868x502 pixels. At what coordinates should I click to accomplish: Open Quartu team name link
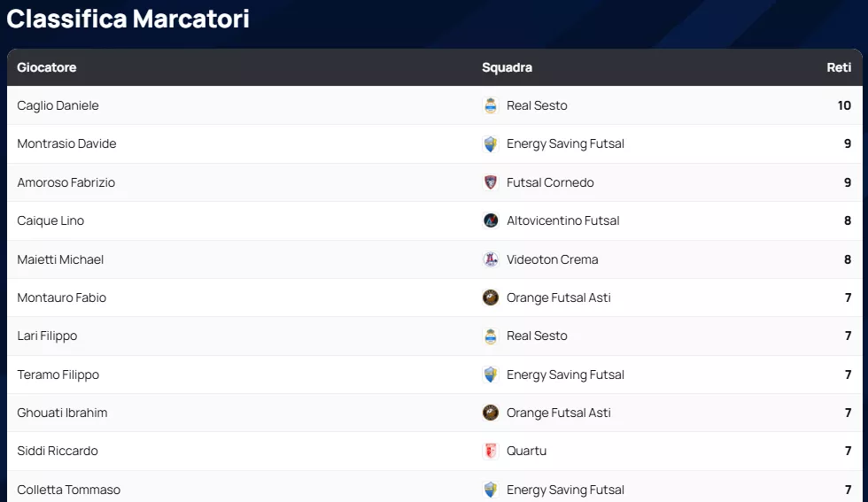(526, 451)
